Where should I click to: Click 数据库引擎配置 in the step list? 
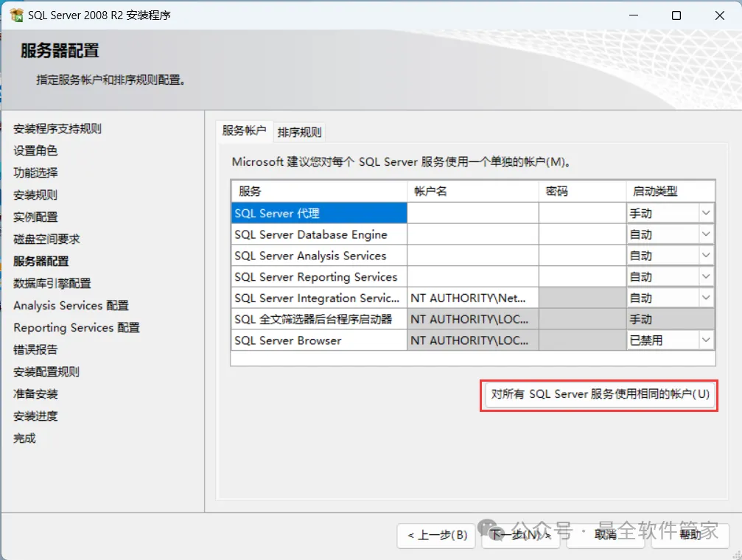pos(52,284)
